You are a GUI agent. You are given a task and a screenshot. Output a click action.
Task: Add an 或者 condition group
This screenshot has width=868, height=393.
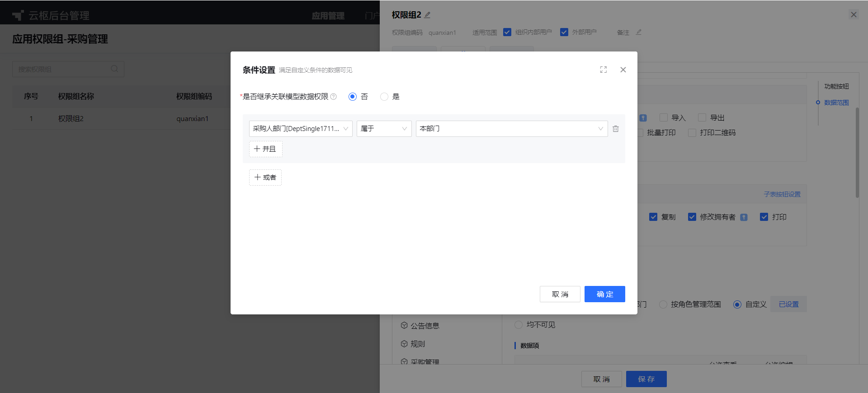pos(265,178)
